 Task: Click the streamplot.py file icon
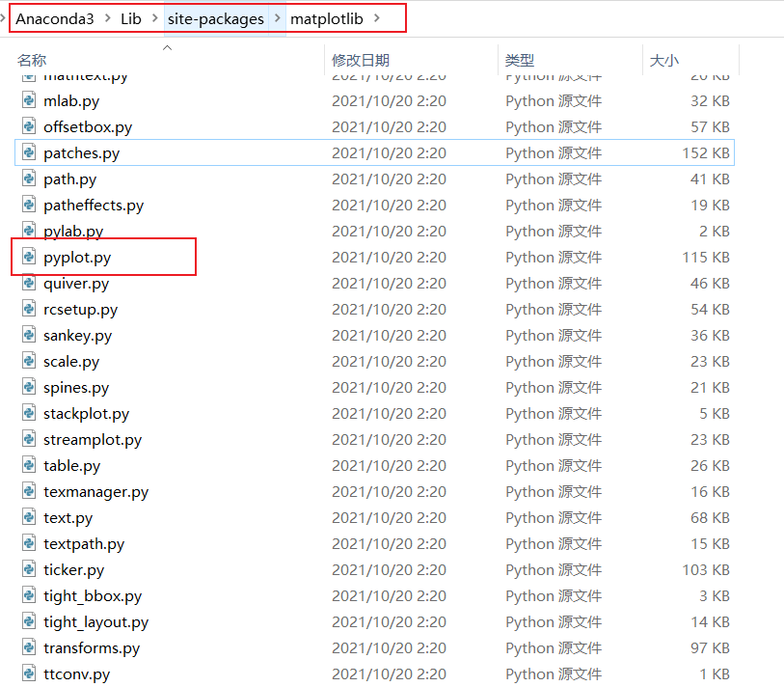tap(29, 438)
